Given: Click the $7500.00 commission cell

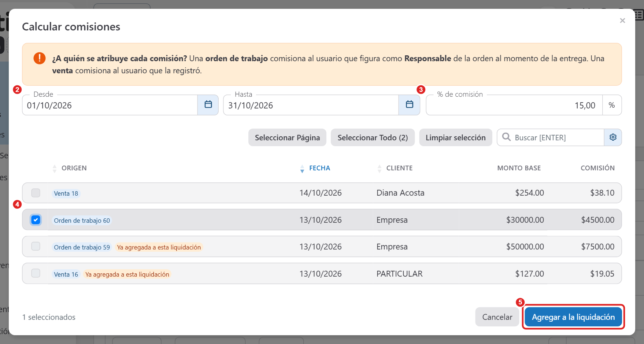Looking at the screenshot, I should point(598,247).
